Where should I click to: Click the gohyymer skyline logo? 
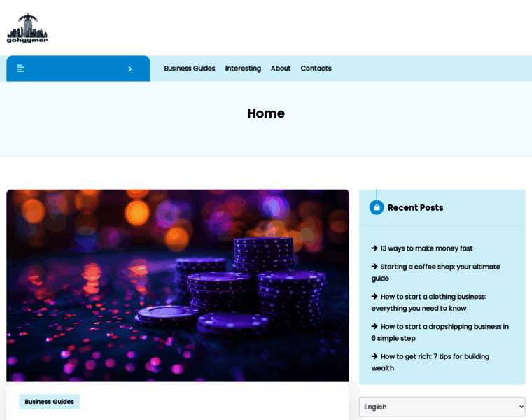click(x=27, y=28)
